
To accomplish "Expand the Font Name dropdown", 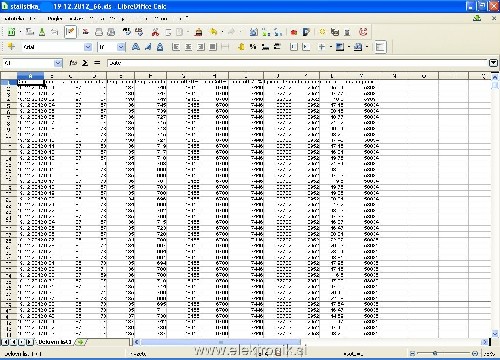I will pos(88,47).
